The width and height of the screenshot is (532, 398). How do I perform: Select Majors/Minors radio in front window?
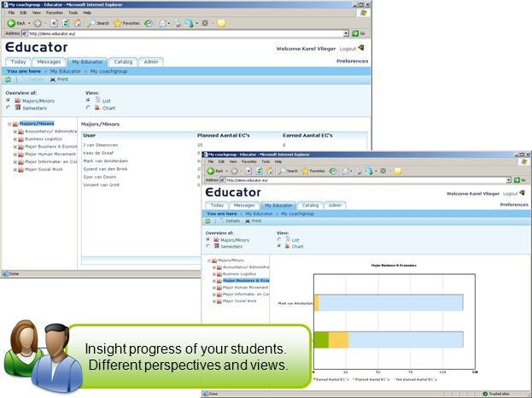click(x=208, y=239)
